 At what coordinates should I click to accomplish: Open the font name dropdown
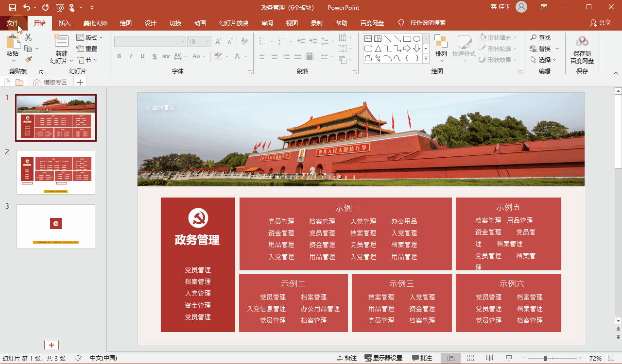tap(183, 42)
